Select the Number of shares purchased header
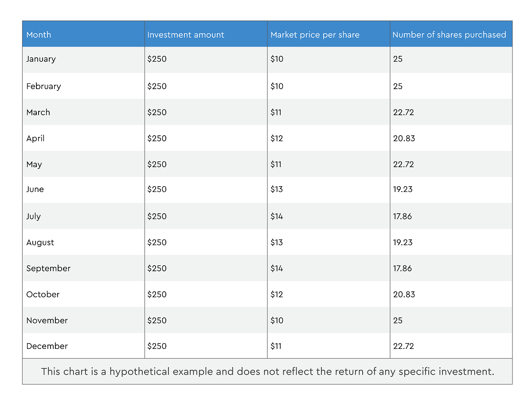The width and height of the screenshot is (532, 399). pos(449,35)
